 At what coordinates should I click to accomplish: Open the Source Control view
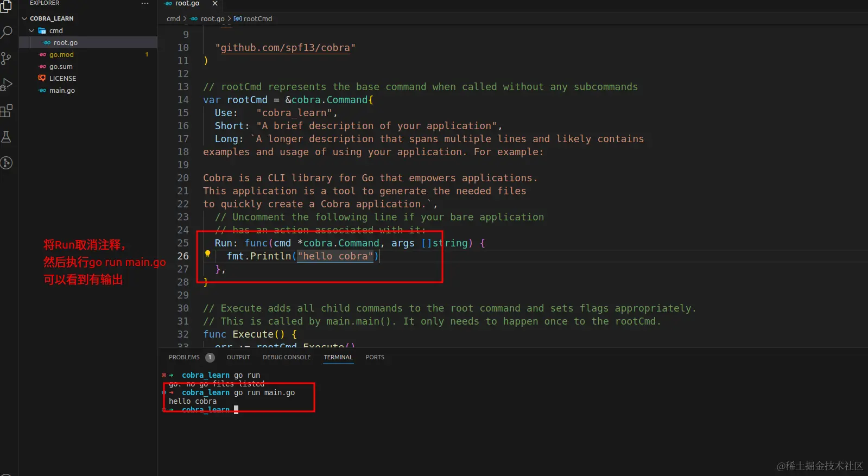pyautogui.click(x=6, y=59)
